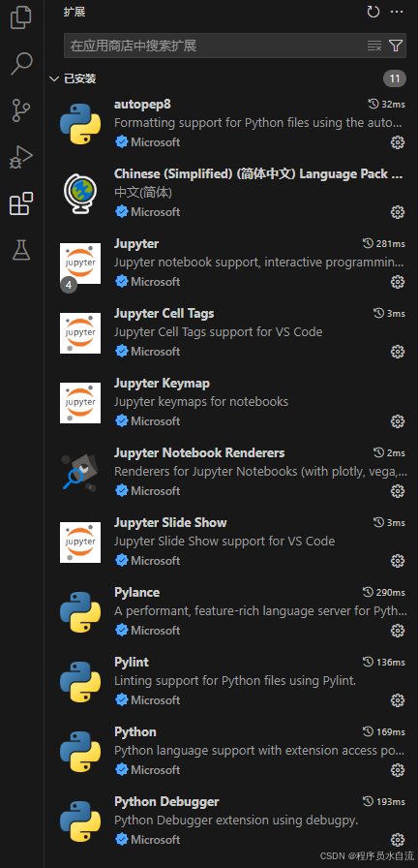Viewport: 418px width, 868px height.
Task: Open manage gear for Pylance
Action: [x=397, y=631]
